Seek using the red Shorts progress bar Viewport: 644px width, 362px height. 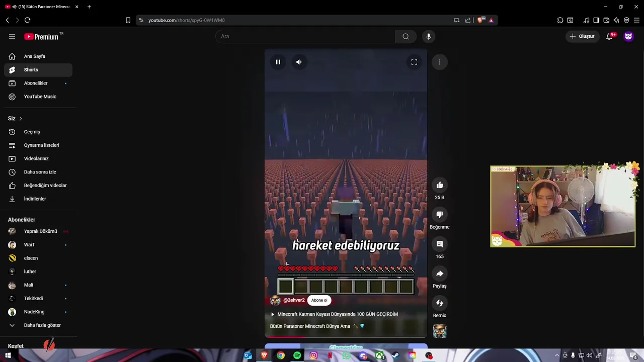[346, 337]
